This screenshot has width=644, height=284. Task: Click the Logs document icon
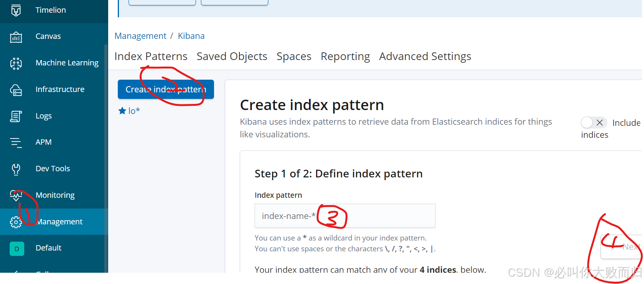(x=16, y=116)
